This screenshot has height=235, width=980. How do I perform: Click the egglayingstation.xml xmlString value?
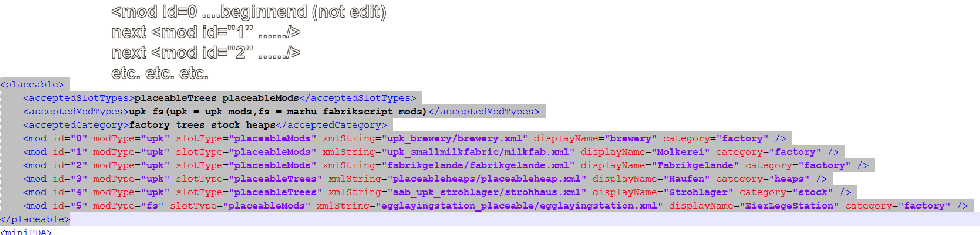click(x=519, y=206)
